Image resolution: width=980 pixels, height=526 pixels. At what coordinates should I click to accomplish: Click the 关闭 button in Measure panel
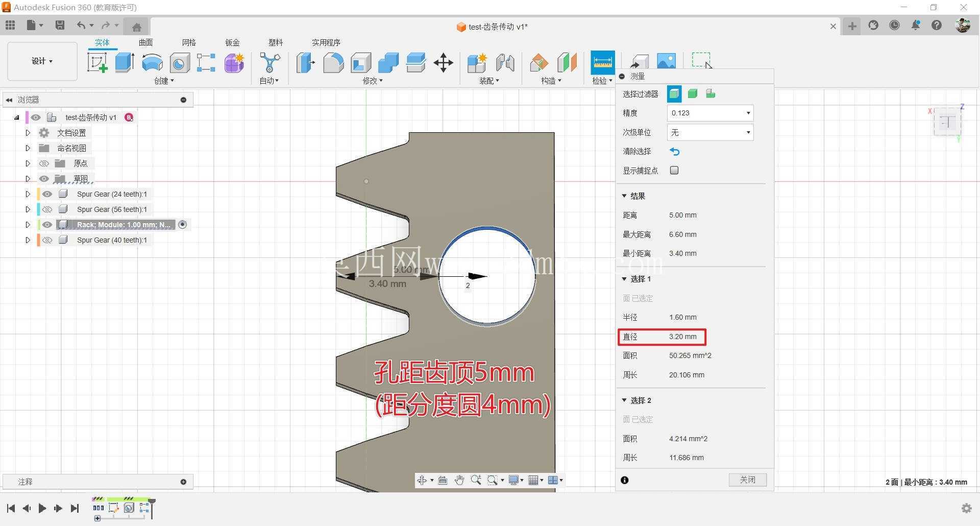[x=748, y=480]
